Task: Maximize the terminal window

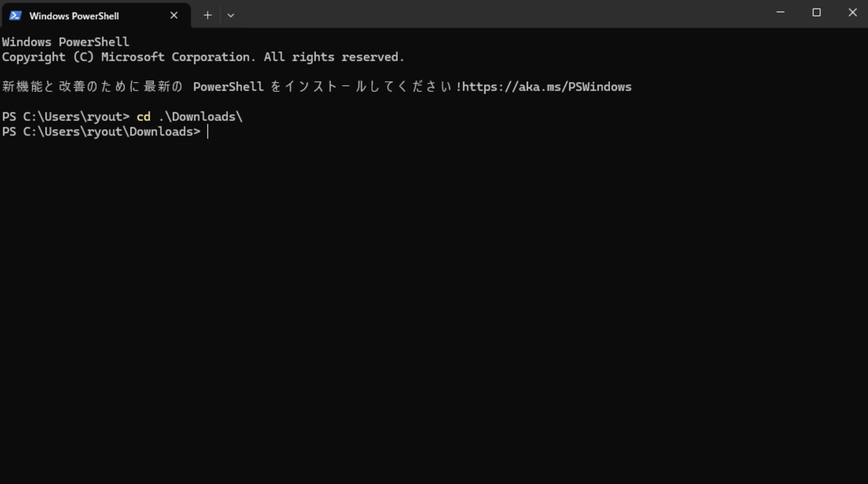Action: (817, 13)
